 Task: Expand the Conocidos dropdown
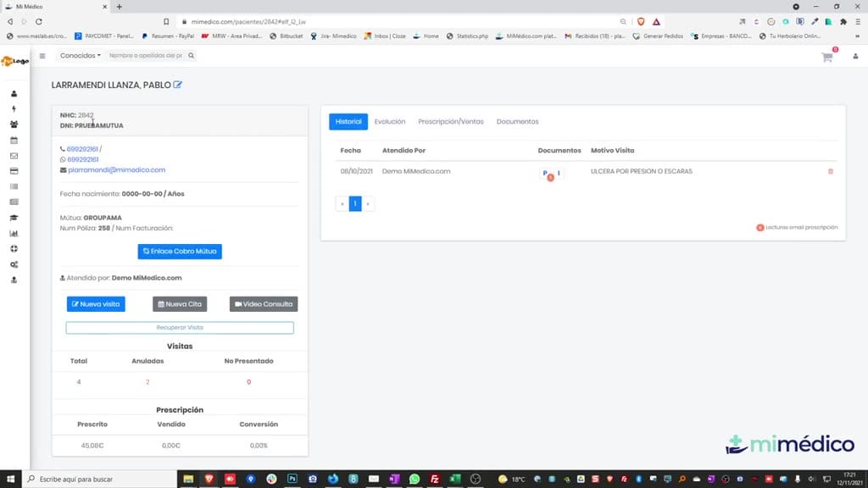pos(81,56)
